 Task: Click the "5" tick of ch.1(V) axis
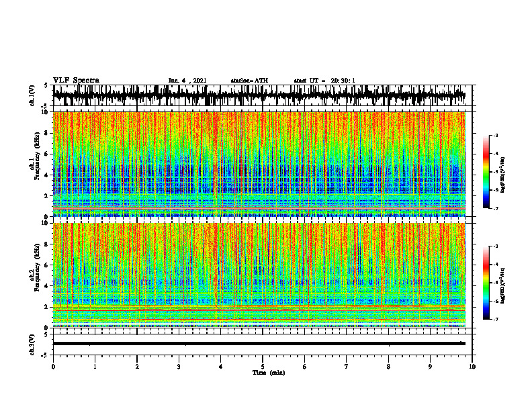pos(46,86)
